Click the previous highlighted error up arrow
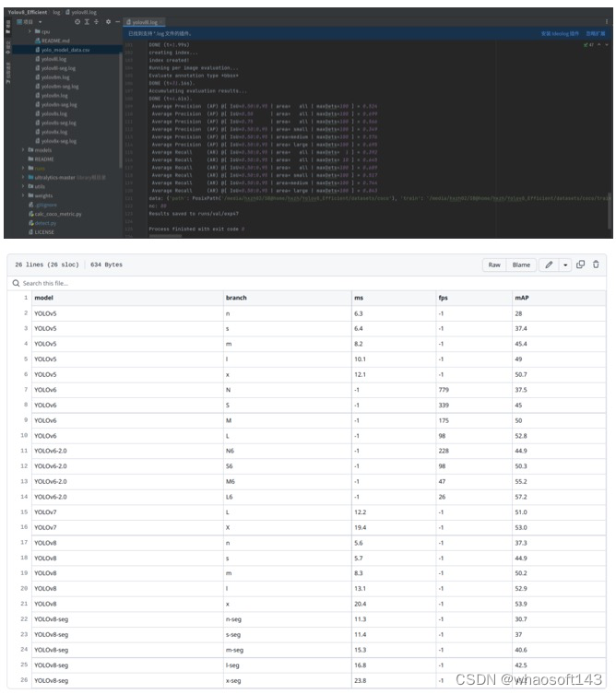 tap(599, 45)
